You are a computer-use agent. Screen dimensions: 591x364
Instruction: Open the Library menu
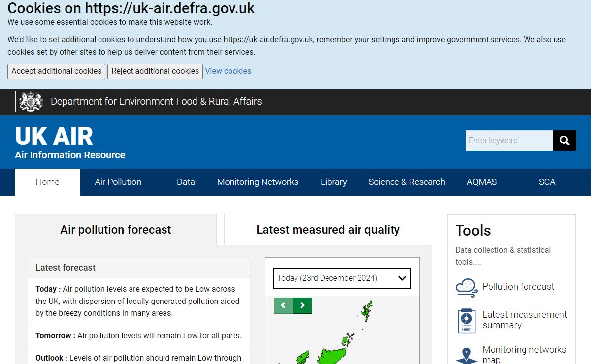tap(333, 182)
